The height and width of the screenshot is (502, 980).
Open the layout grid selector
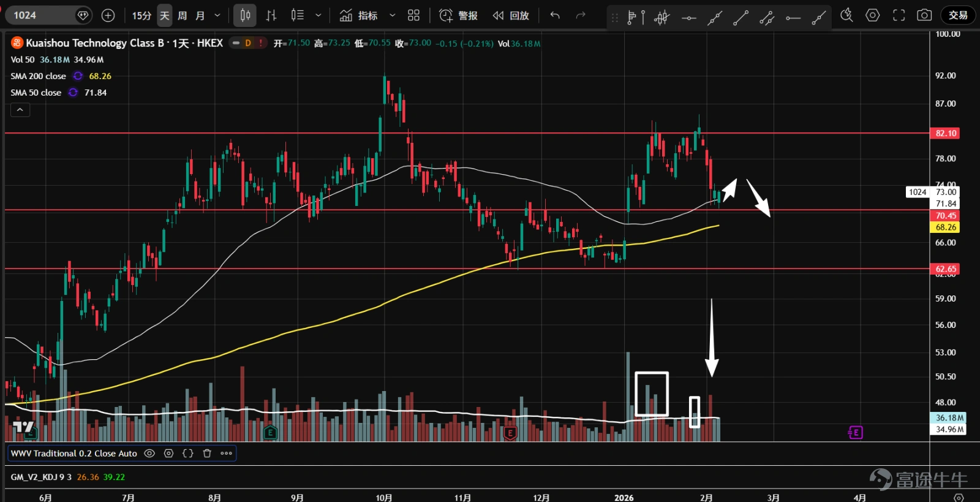click(x=414, y=15)
